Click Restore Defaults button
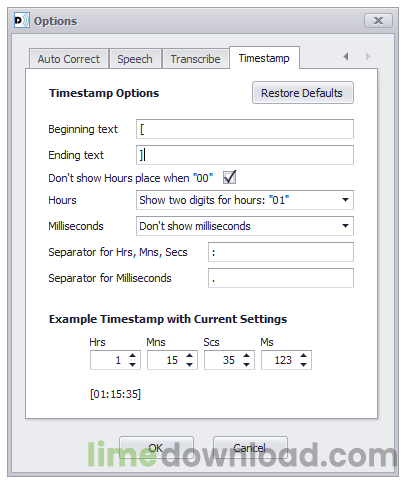The width and height of the screenshot is (405, 486). [302, 93]
